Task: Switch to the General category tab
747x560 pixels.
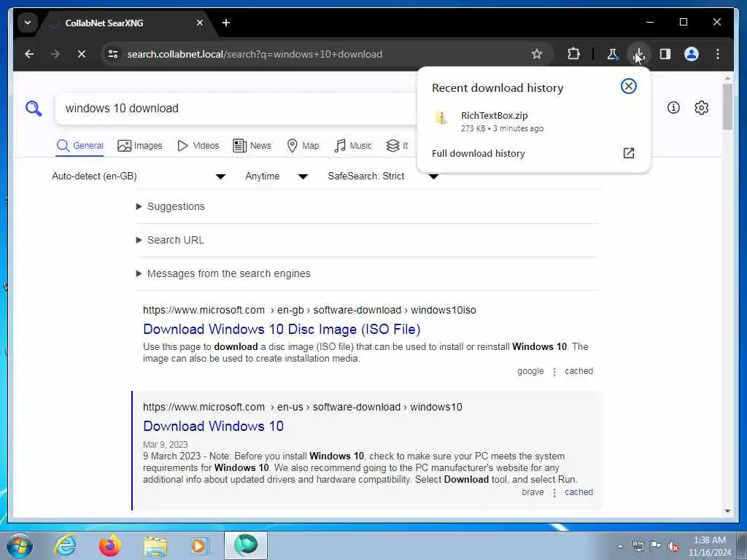Action: click(x=80, y=146)
